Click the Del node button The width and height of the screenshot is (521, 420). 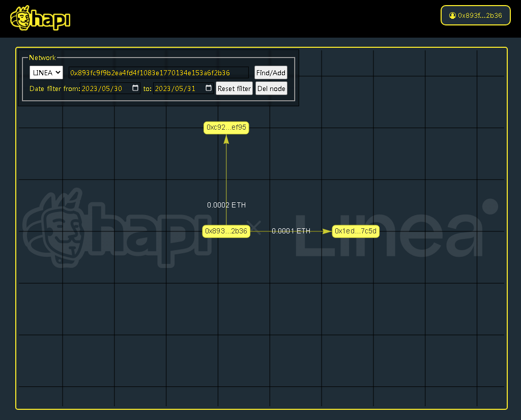(271, 88)
